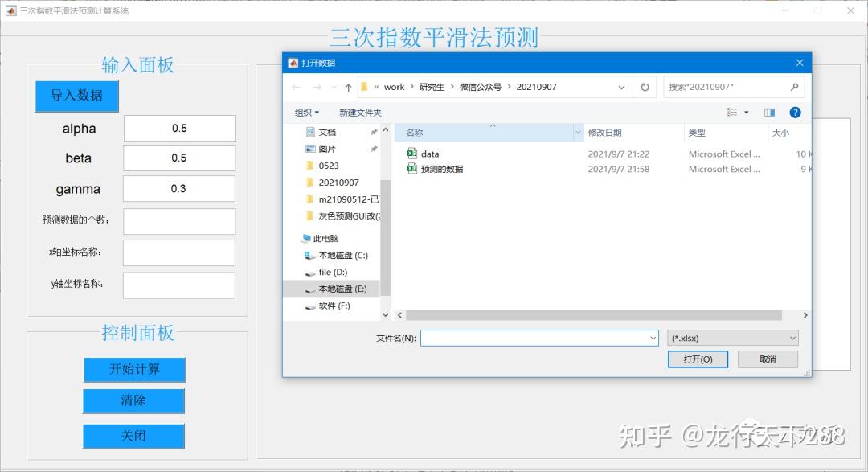Click the preview pane icon
868x472 pixels.
pyautogui.click(x=769, y=112)
